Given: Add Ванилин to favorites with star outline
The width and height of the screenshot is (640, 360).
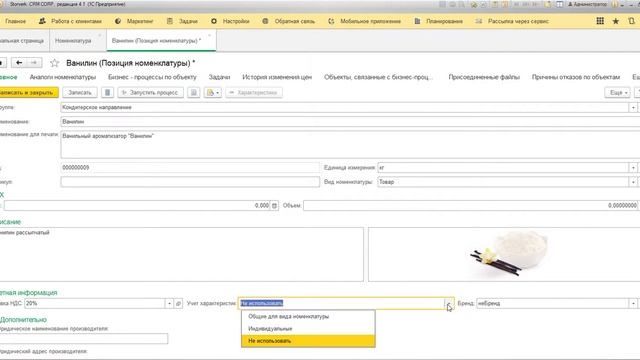Looking at the screenshot, I should 54,63.
